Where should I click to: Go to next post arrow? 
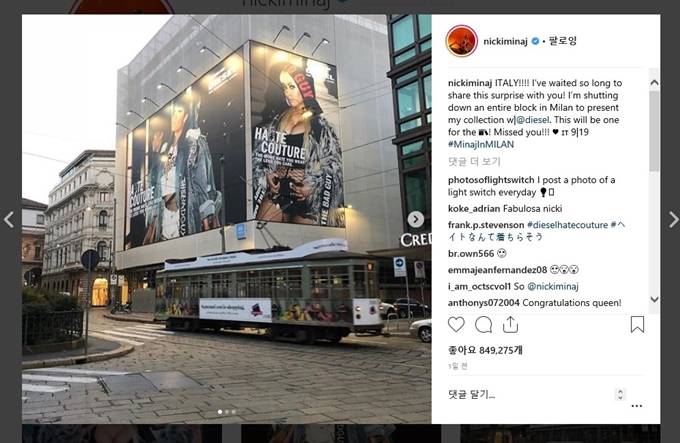click(673, 220)
